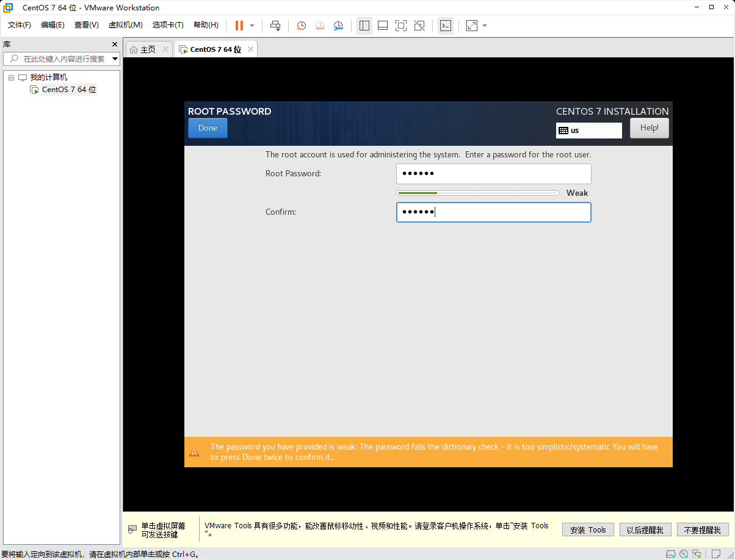735x560 pixels.
Task: Open the power options arrow beside pause
Action: [252, 26]
